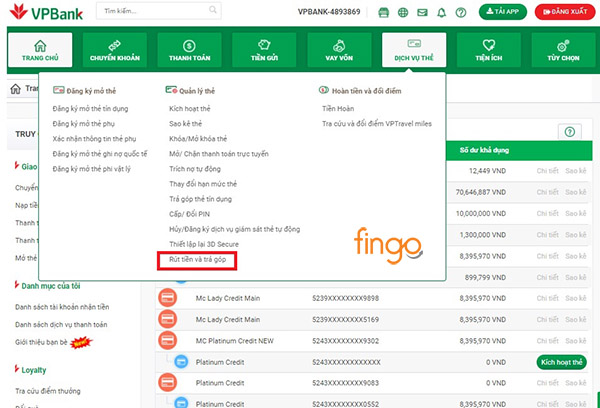Image resolution: width=600 pixels, height=408 pixels.
Task: Click the TẢI APP button
Action: coord(503,12)
